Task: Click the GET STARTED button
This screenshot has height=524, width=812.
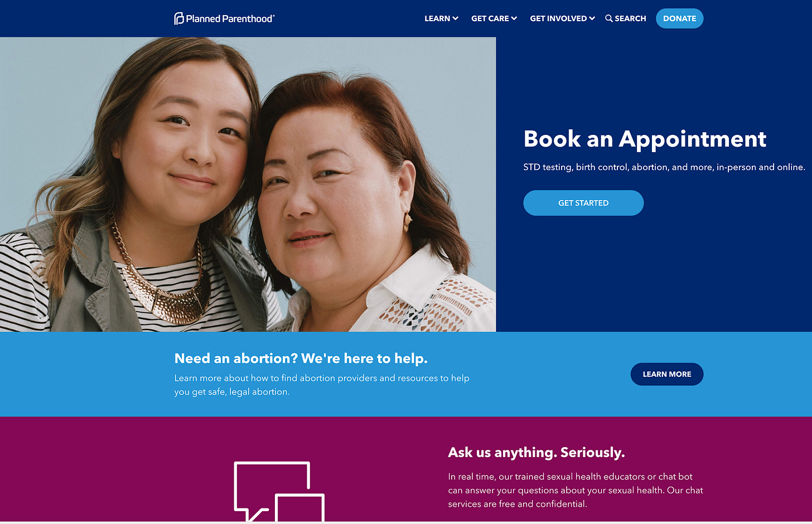Action: tap(583, 203)
